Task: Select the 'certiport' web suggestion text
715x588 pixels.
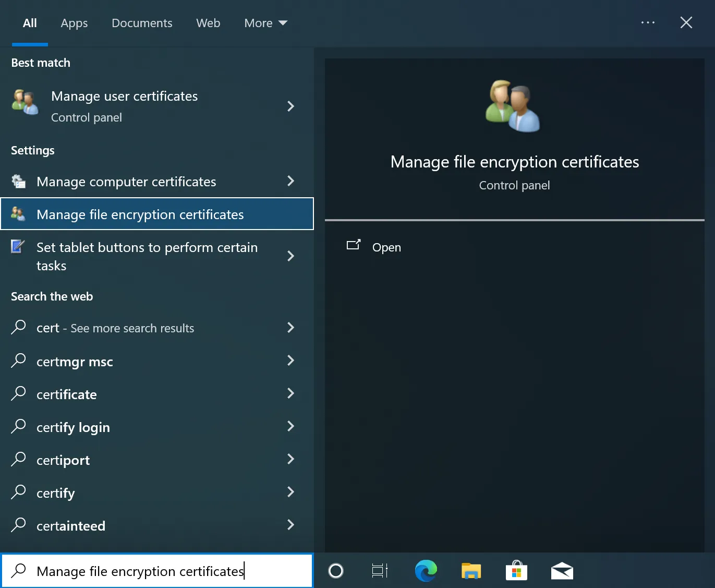Action: click(63, 460)
